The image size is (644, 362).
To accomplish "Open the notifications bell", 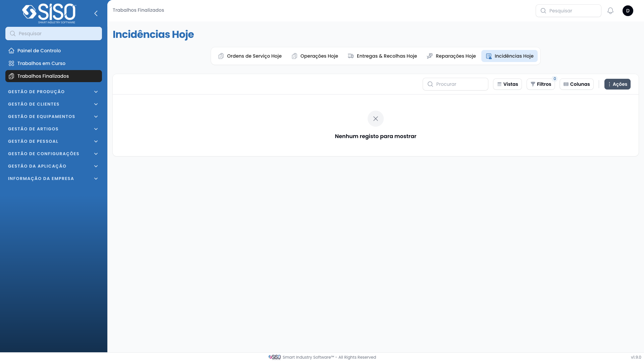I will click(x=610, y=11).
